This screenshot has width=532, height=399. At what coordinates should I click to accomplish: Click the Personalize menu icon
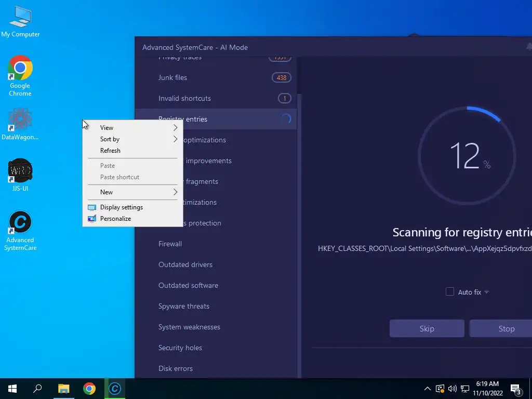pyautogui.click(x=92, y=219)
